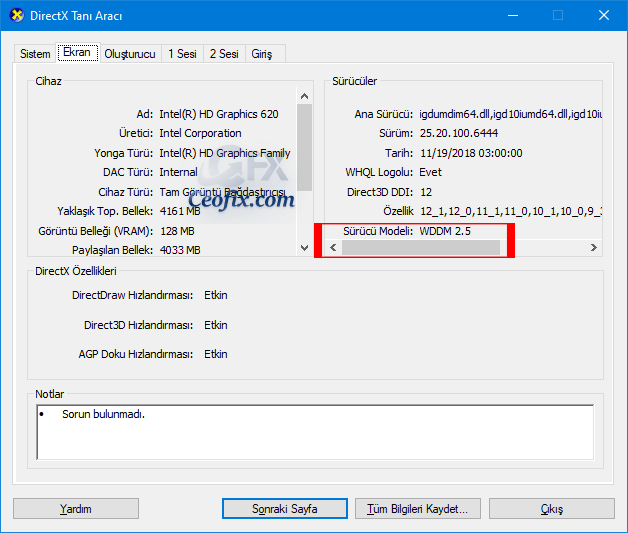Click the Yardım button
The height and width of the screenshot is (533, 628).
point(76,509)
